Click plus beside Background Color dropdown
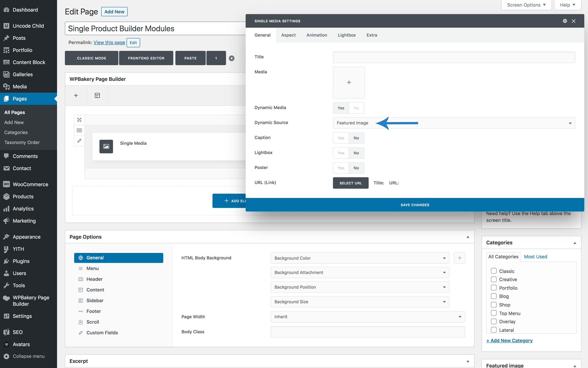Viewport: 588px width, 368px height. pos(459,258)
